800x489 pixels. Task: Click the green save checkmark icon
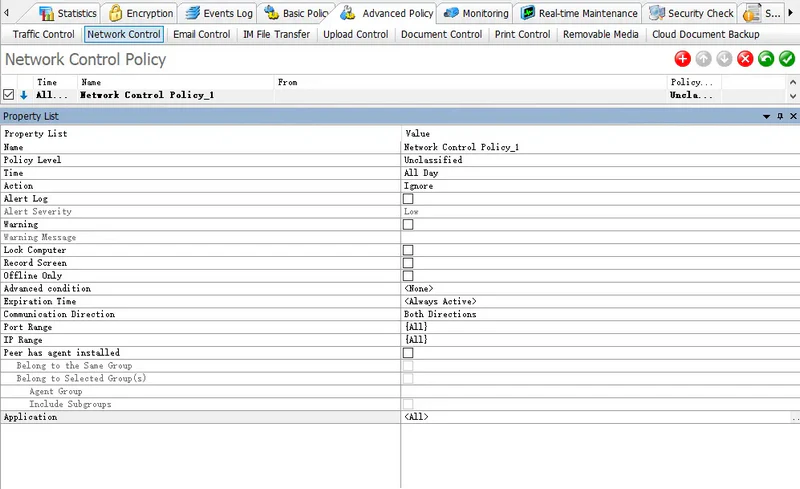[787, 60]
